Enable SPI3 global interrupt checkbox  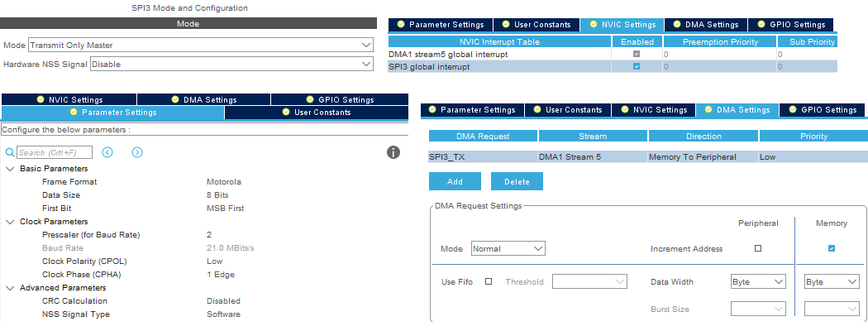636,67
